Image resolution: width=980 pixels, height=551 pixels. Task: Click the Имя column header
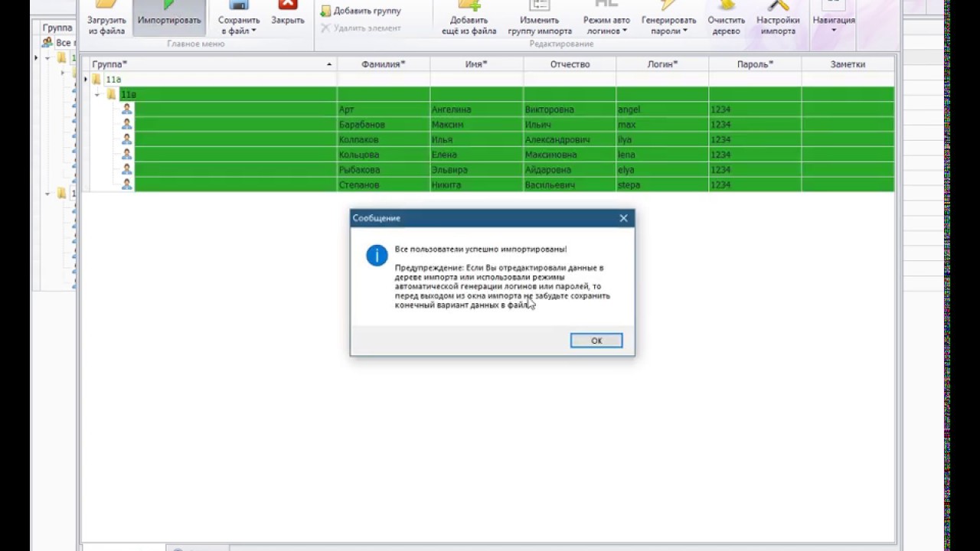tap(476, 64)
